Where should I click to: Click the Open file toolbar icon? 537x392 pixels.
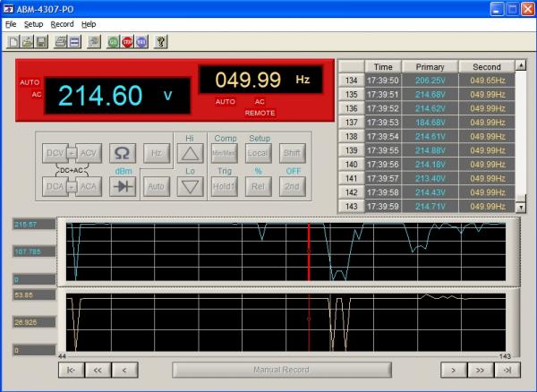click(x=28, y=41)
